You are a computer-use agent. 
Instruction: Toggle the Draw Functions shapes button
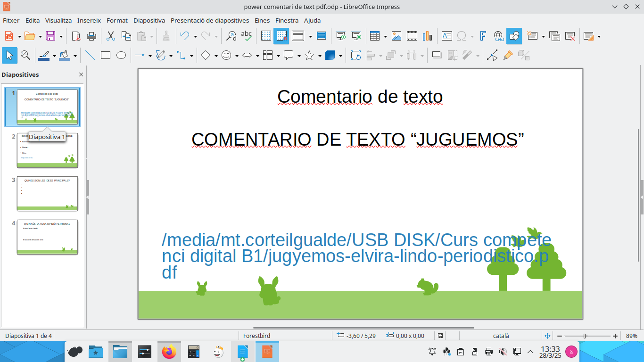pos(514,36)
